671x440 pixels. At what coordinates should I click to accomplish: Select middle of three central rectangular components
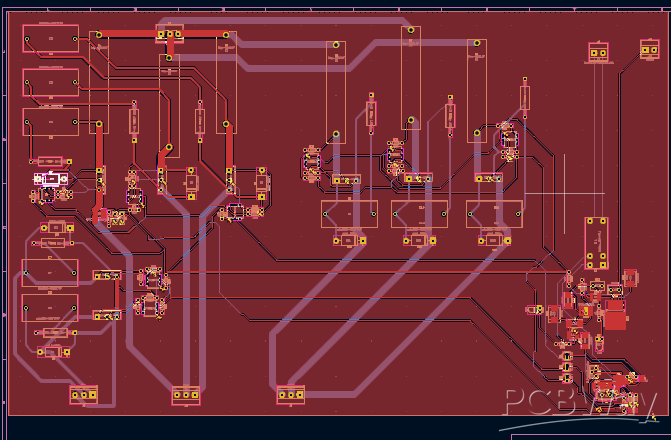click(x=420, y=214)
